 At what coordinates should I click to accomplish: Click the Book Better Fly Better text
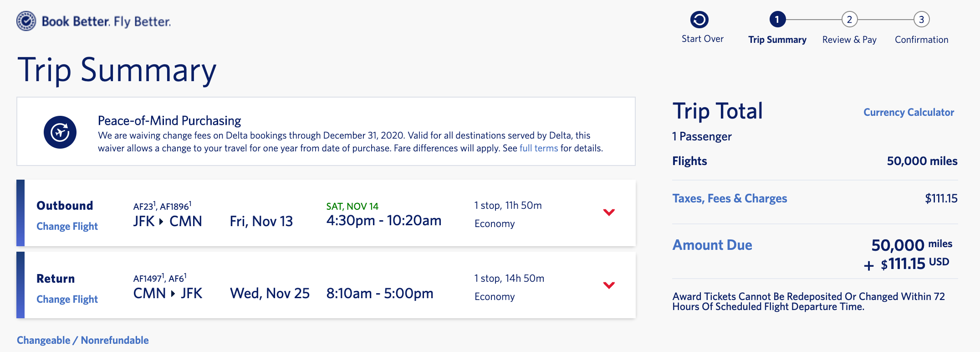click(x=106, y=21)
